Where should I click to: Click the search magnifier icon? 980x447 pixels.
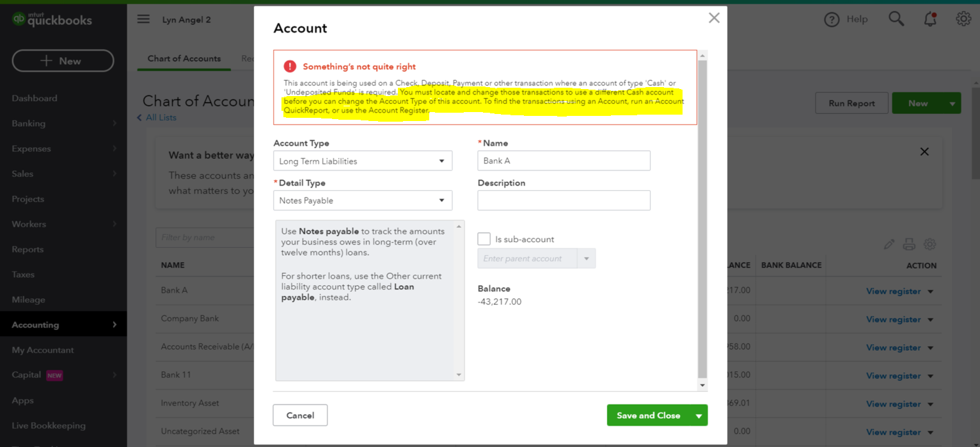point(896,19)
